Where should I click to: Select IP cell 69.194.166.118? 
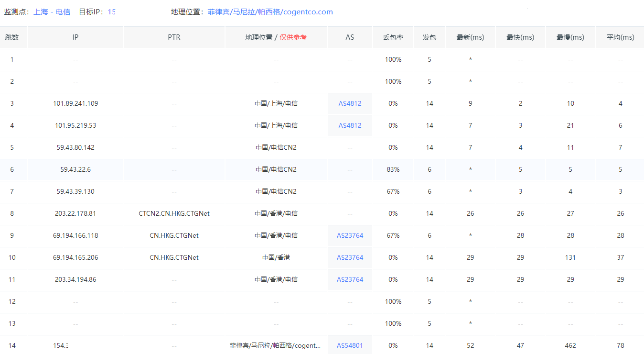pyautogui.click(x=75, y=235)
